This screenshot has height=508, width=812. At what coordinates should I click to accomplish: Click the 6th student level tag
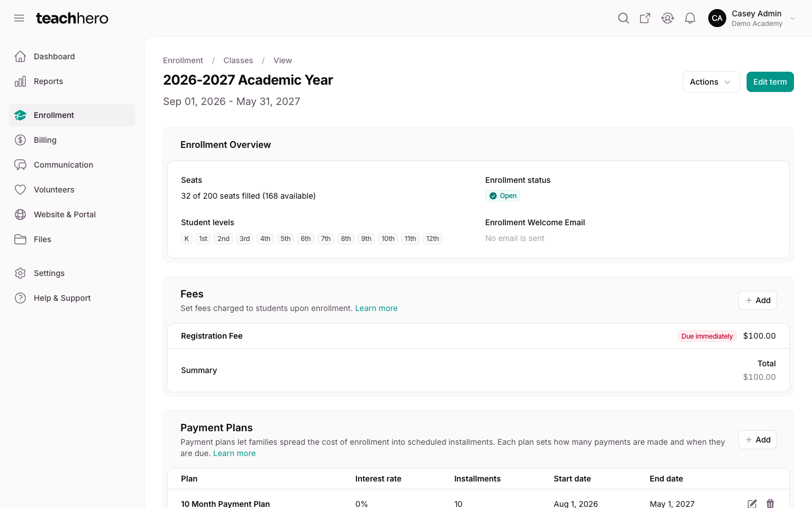pyautogui.click(x=306, y=239)
